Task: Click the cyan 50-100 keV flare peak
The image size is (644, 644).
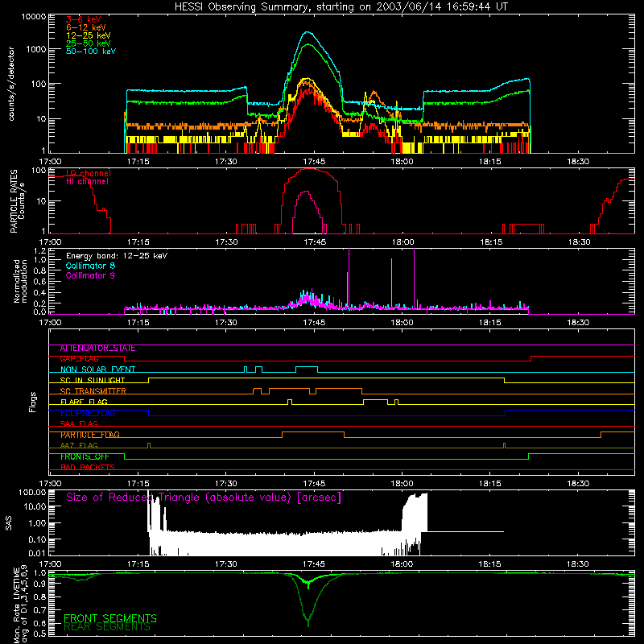Action: (x=307, y=32)
